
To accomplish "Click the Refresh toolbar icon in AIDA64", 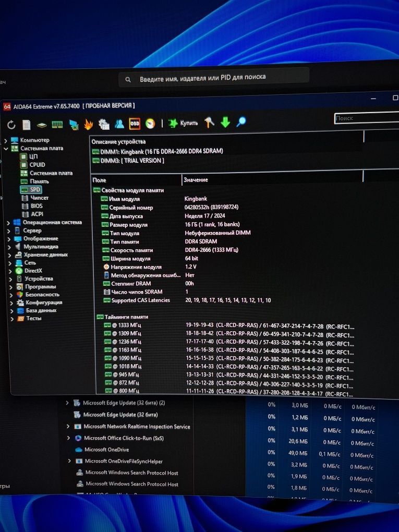I will 11,125.
